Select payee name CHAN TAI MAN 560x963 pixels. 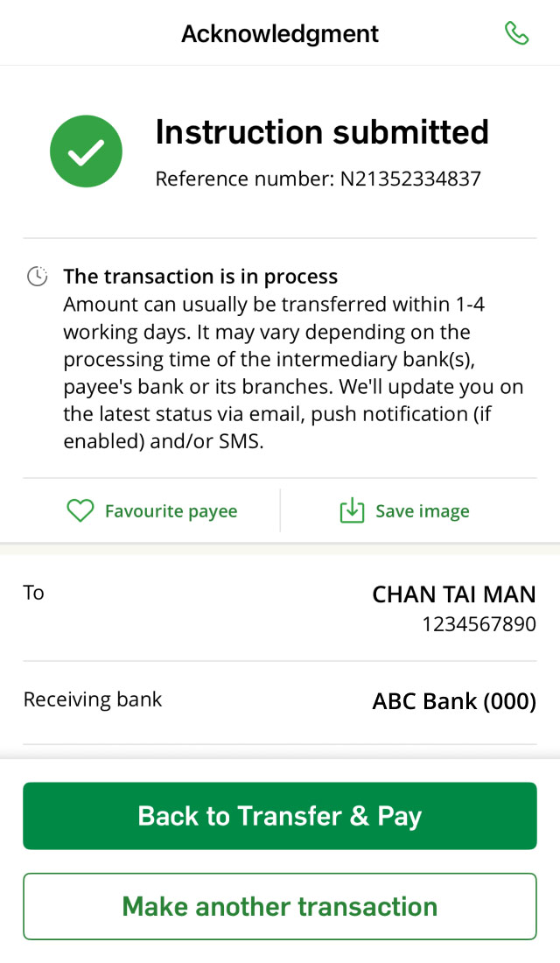point(454,594)
